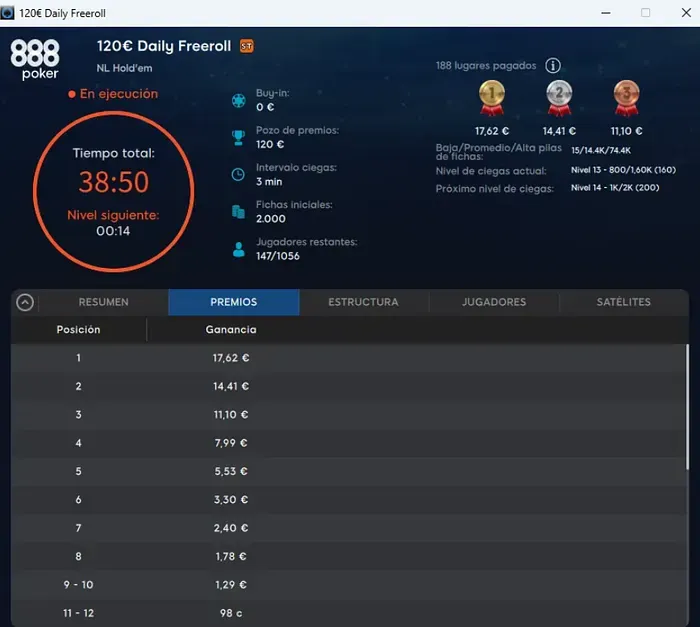Click the starting chips stack icon
This screenshot has width=700, height=627.
(x=238, y=212)
